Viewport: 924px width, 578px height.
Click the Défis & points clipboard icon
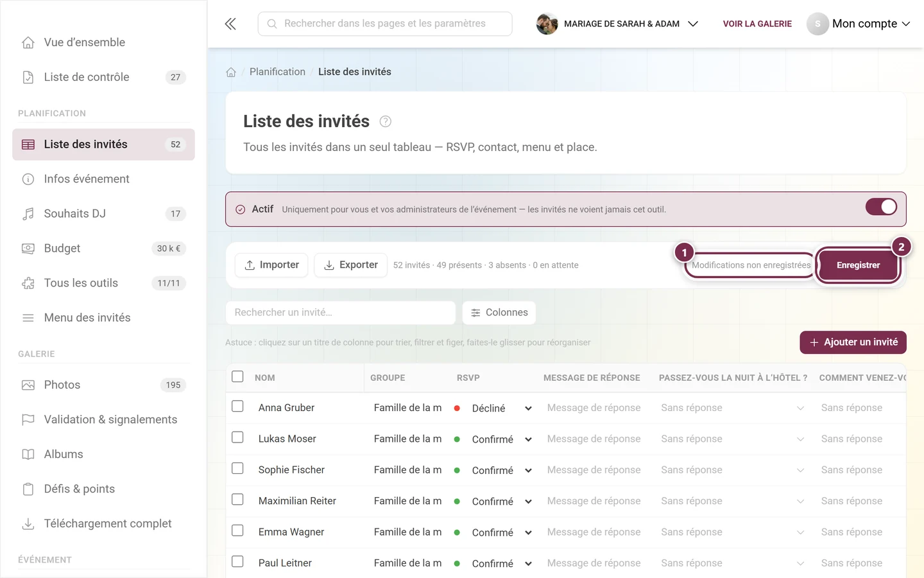click(x=28, y=489)
